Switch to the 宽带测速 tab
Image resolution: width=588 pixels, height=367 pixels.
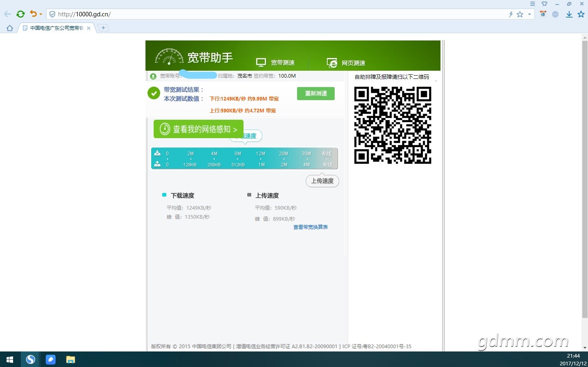pyautogui.click(x=275, y=63)
